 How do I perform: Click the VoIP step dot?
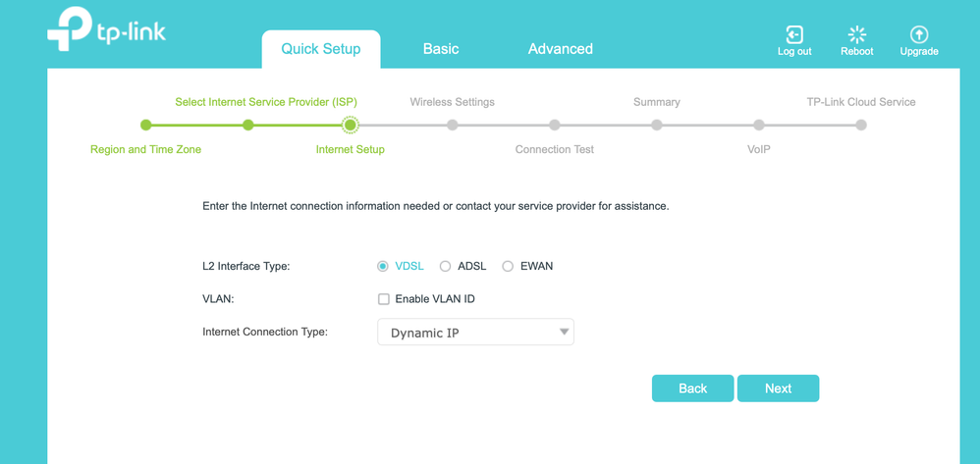tap(759, 125)
